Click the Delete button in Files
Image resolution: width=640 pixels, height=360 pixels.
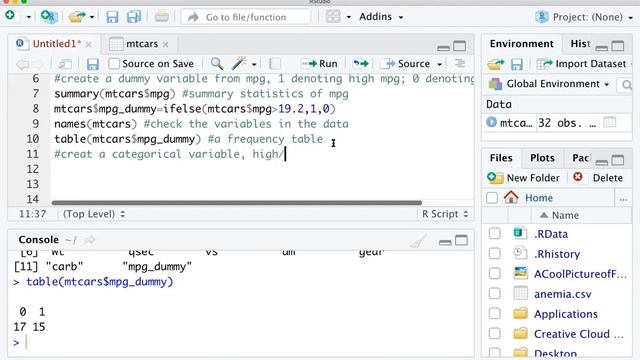pyautogui.click(x=598, y=178)
